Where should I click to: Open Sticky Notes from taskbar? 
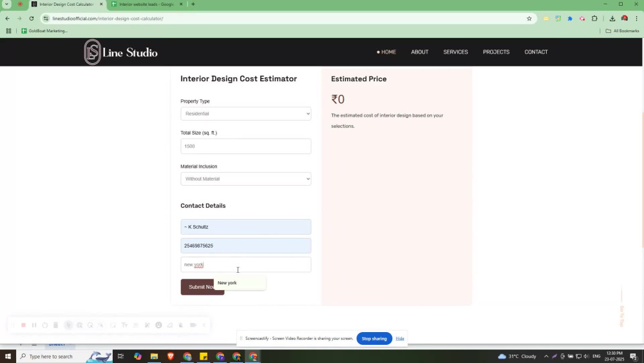point(204,357)
